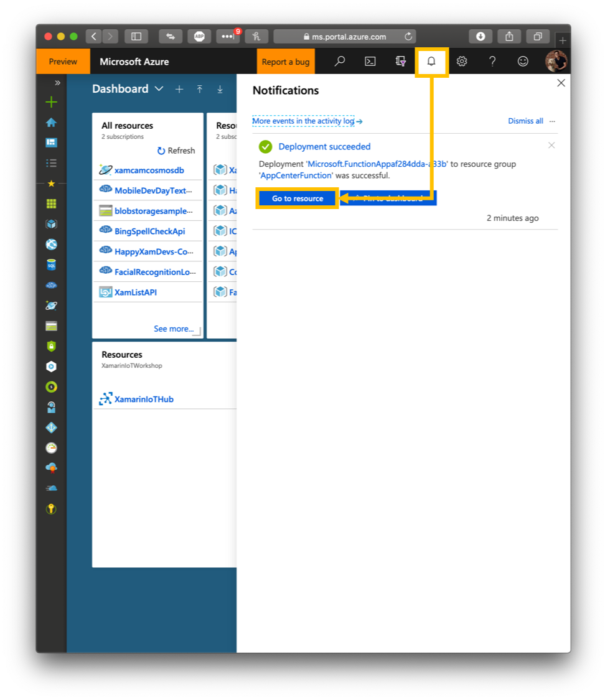Click Safari address bar ms.portal.azure.com
605x700 pixels.
tap(345, 37)
